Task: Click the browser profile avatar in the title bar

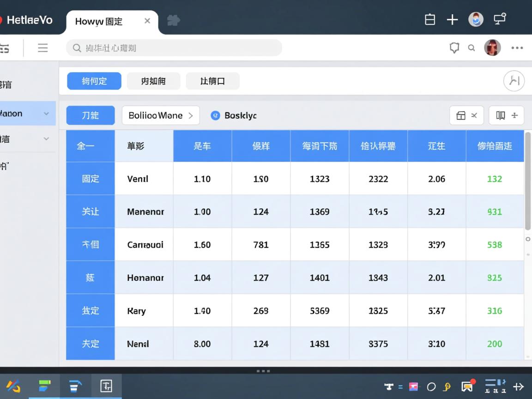Action: pyautogui.click(x=476, y=19)
